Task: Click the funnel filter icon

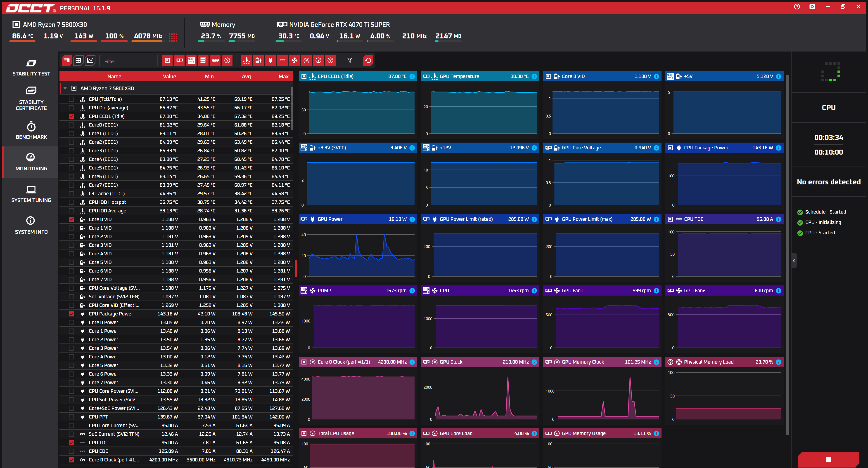Action: click(349, 61)
